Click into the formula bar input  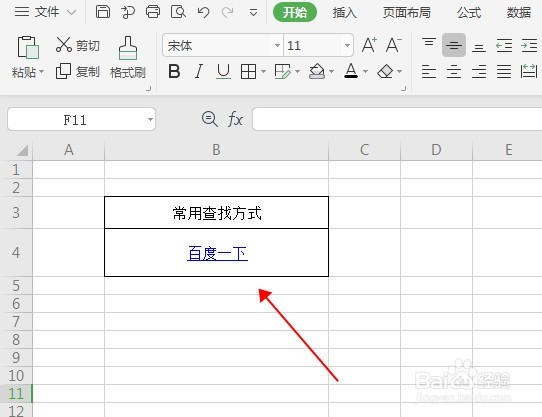coord(397,119)
